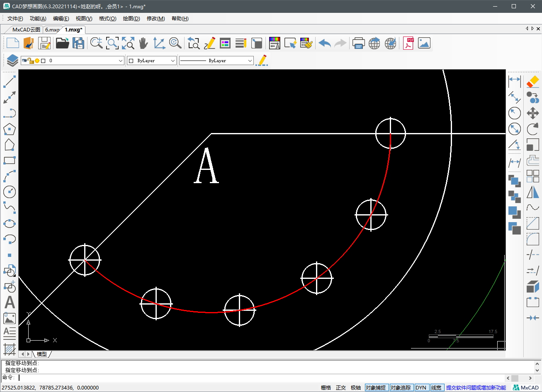This screenshot has height=392, width=542.
Task: Click the command history scroll-down arrow
Action: point(537,370)
